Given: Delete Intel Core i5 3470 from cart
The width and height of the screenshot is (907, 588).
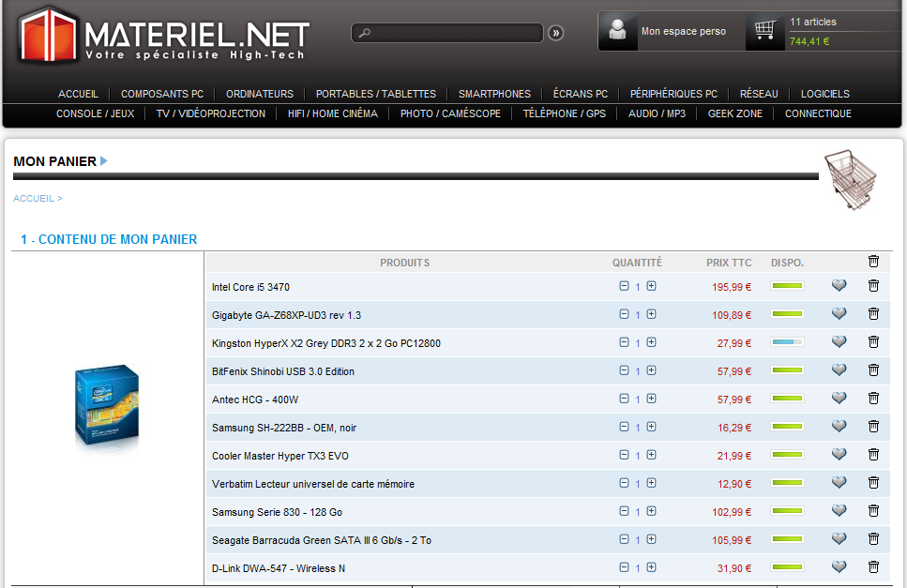Looking at the screenshot, I should (873, 286).
